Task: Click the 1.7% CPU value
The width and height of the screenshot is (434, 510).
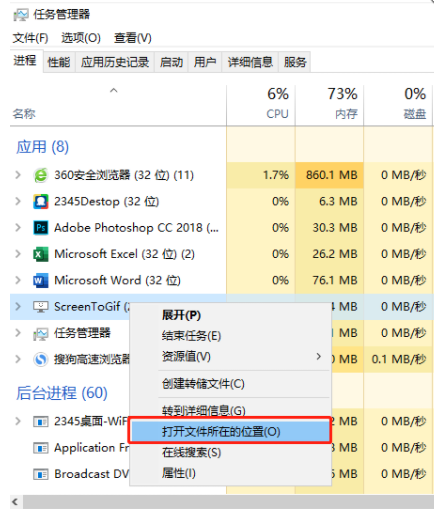Action: point(276,175)
